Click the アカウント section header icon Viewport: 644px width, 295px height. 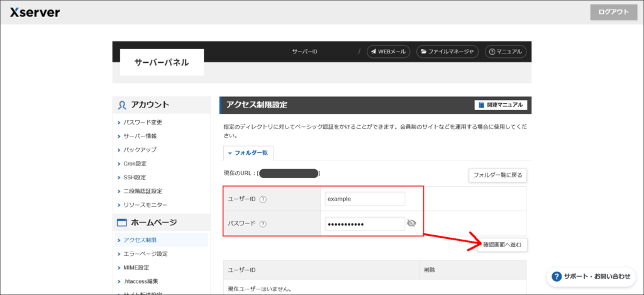pos(121,105)
